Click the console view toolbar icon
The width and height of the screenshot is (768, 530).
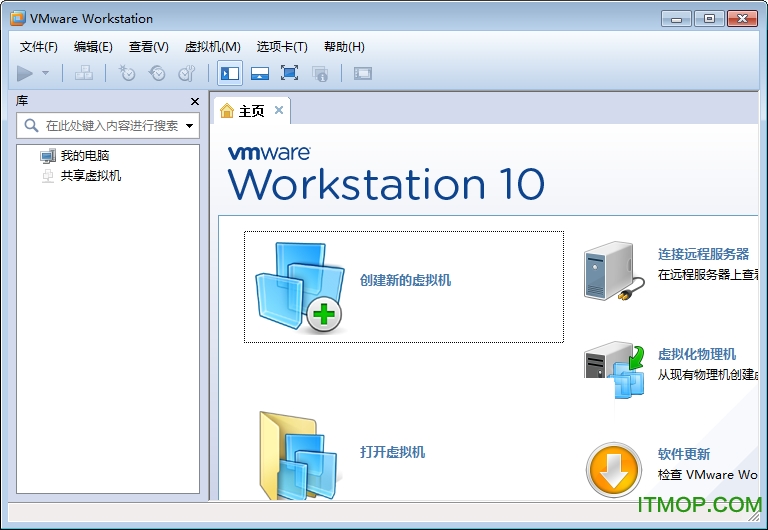(x=363, y=73)
